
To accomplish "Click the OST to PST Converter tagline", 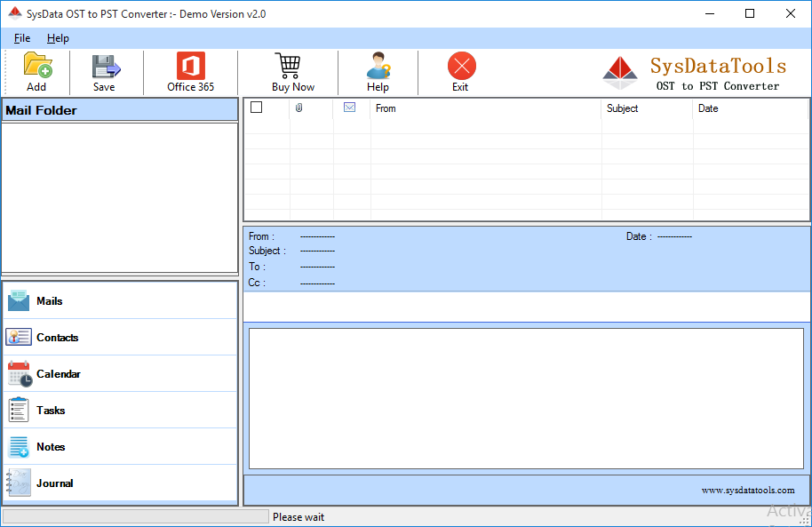I will (x=717, y=86).
